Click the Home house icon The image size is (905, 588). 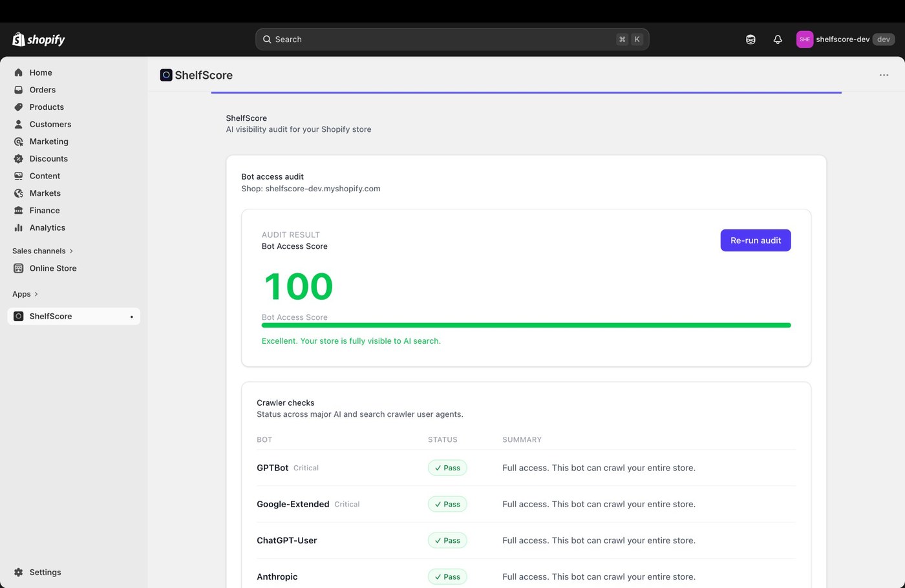pyautogui.click(x=19, y=72)
